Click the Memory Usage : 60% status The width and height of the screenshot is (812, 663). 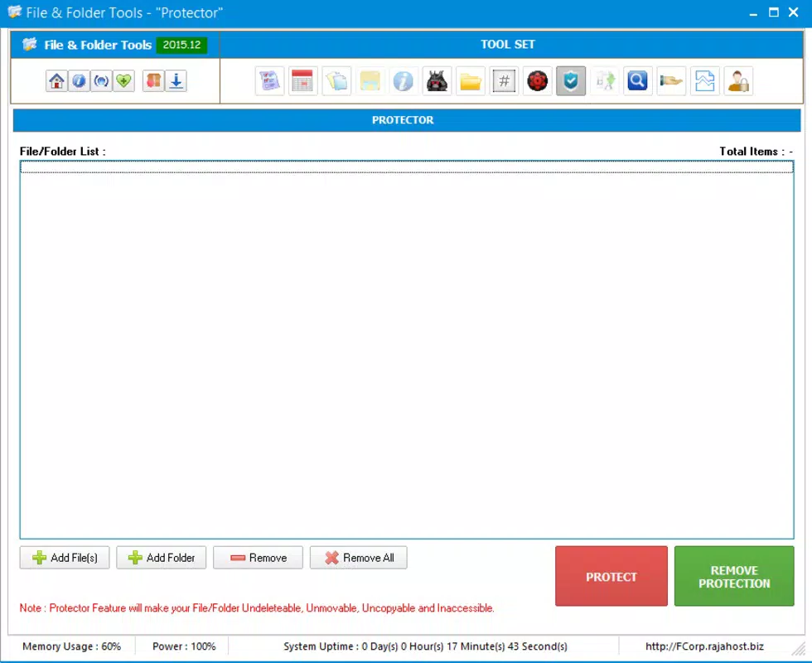tap(71, 646)
